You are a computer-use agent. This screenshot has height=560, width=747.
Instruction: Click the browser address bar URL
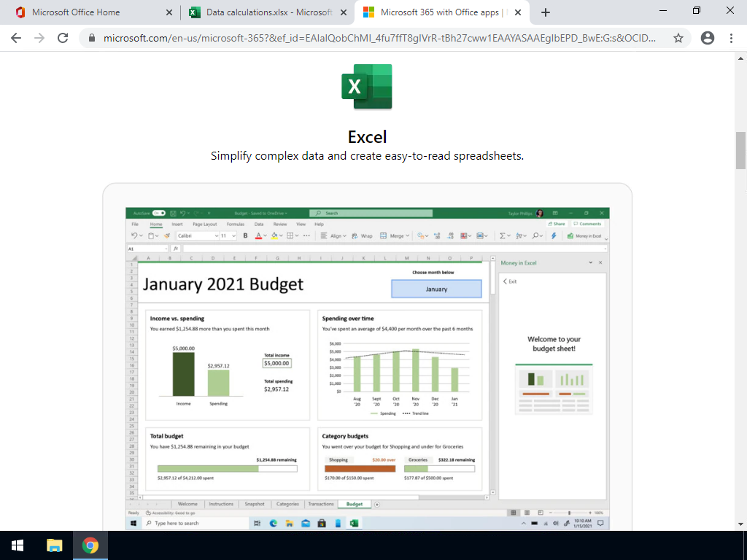(379, 38)
